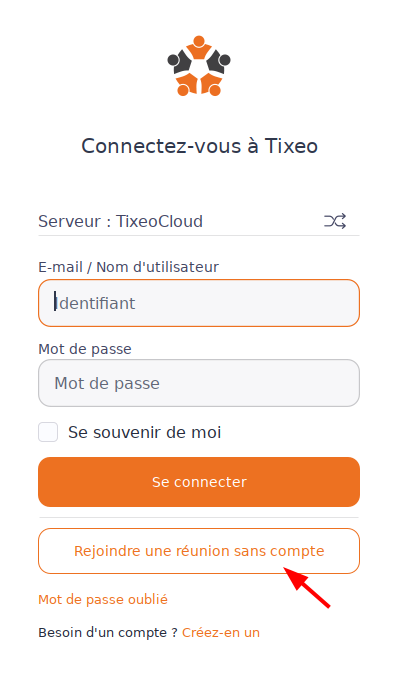This screenshot has width=393, height=677.
Task: Click the Mot de passe field label
Action: click(x=85, y=349)
